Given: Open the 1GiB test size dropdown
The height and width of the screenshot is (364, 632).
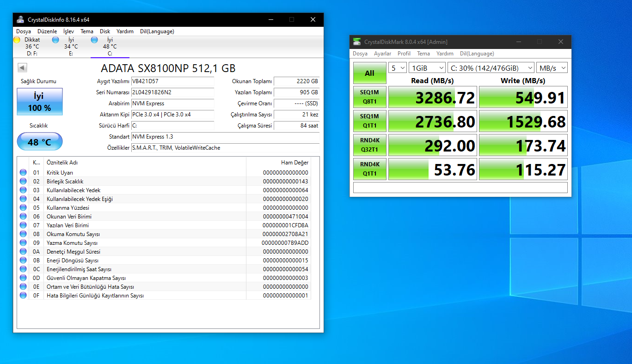Looking at the screenshot, I should point(427,68).
